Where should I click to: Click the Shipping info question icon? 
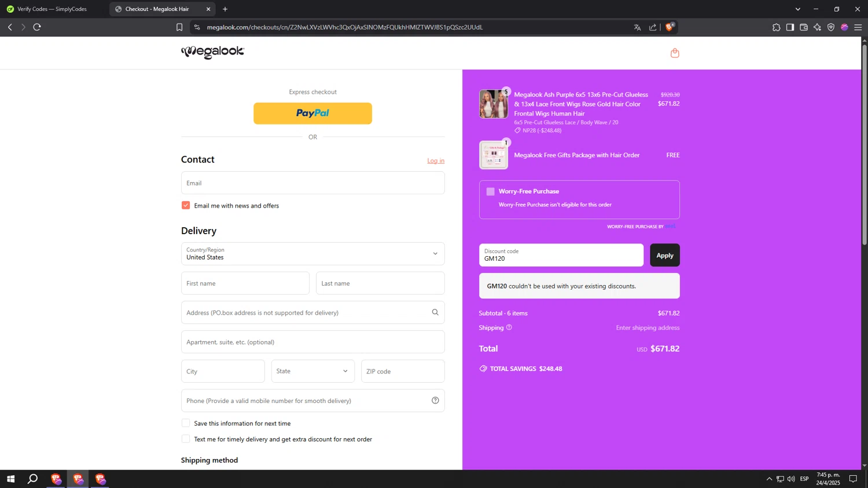(x=509, y=327)
